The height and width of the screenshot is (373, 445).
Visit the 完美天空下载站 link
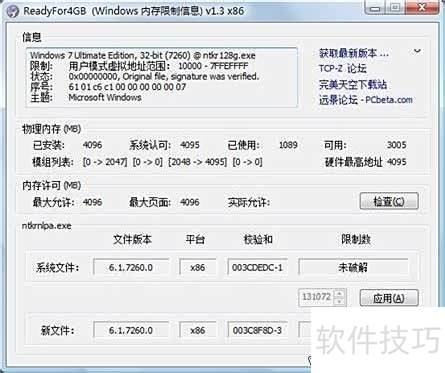pyautogui.click(x=353, y=84)
